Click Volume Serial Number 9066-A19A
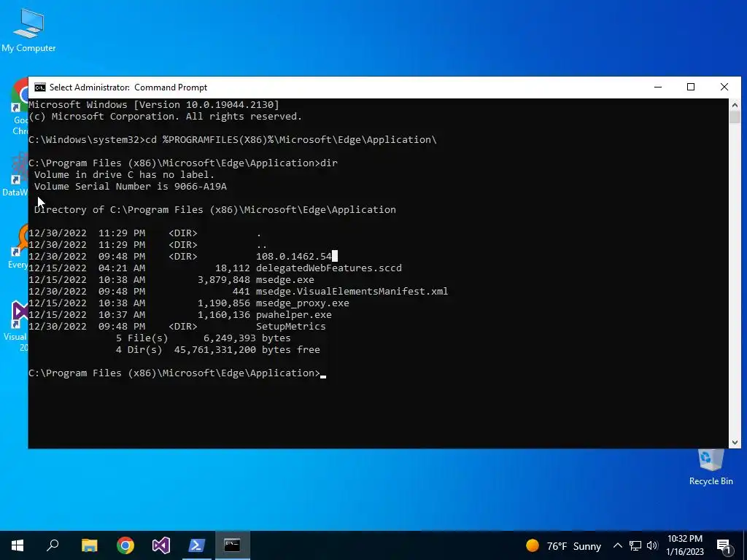Screen dimensions: 747x560 pos(130,187)
